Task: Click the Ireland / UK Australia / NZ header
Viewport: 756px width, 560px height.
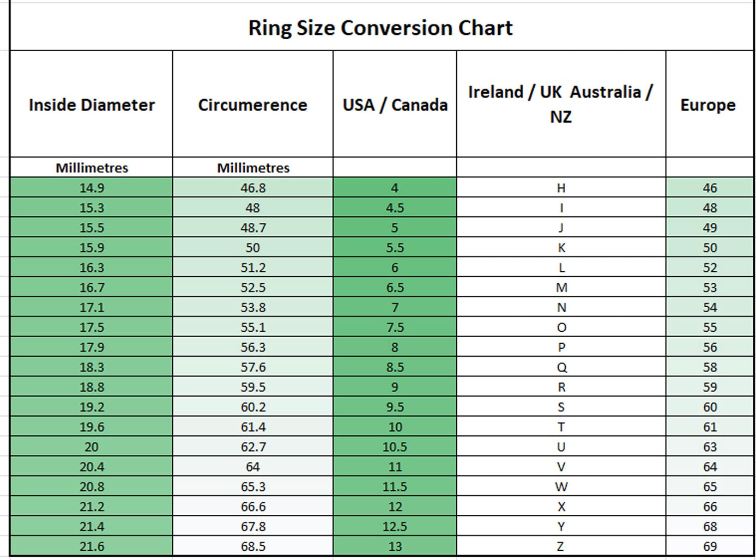Action: click(x=560, y=104)
